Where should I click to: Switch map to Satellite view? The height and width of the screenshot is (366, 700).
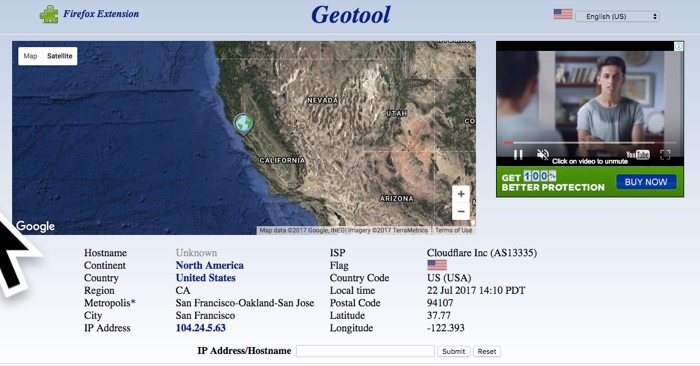pos(59,56)
